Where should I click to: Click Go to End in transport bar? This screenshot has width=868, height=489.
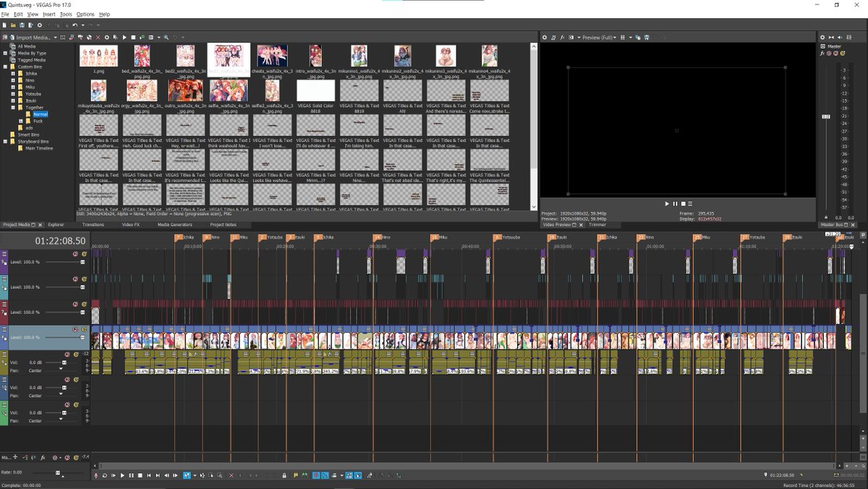[x=158, y=475]
